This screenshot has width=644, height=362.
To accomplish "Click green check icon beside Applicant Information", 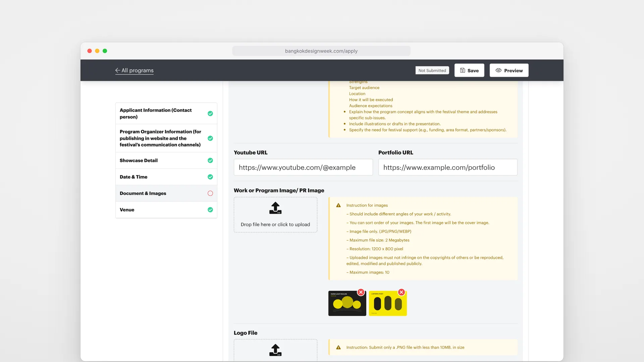I will pos(210,114).
